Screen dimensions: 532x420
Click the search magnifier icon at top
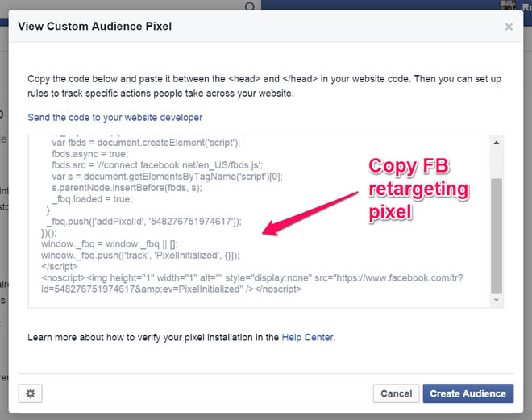[251, 7]
